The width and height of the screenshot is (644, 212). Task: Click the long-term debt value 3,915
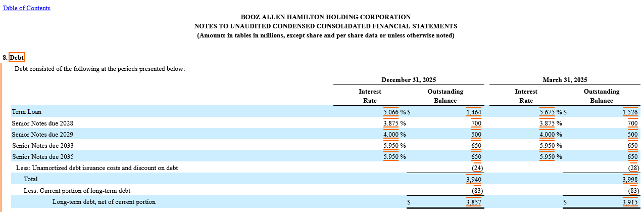[630, 202]
